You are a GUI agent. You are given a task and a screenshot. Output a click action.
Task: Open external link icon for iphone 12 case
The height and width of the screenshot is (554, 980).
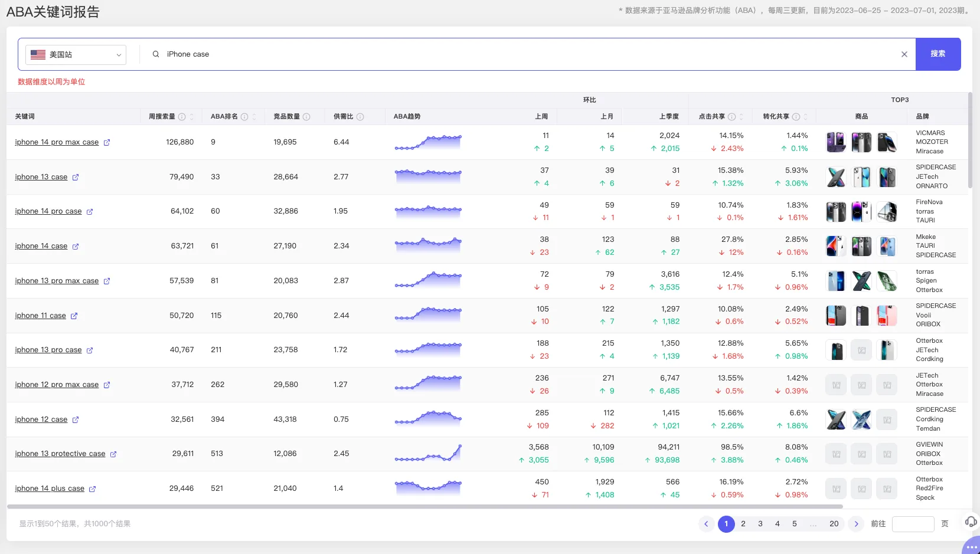click(76, 419)
